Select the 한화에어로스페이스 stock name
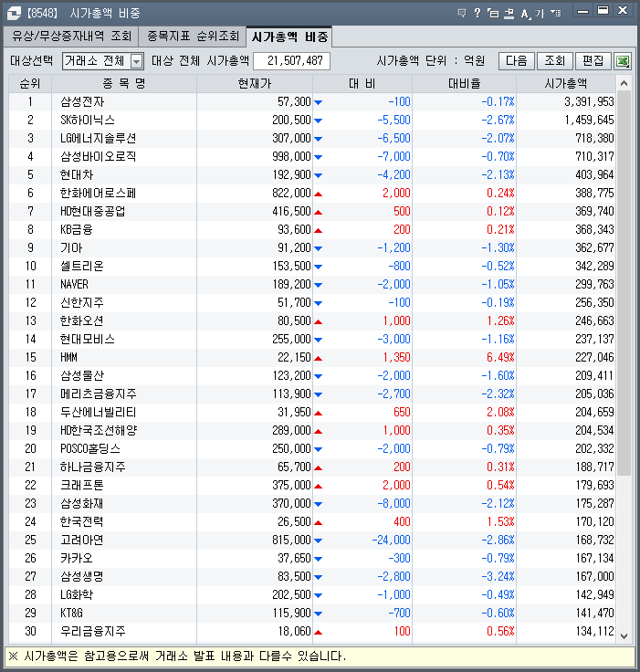The image size is (640, 672). click(x=99, y=194)
